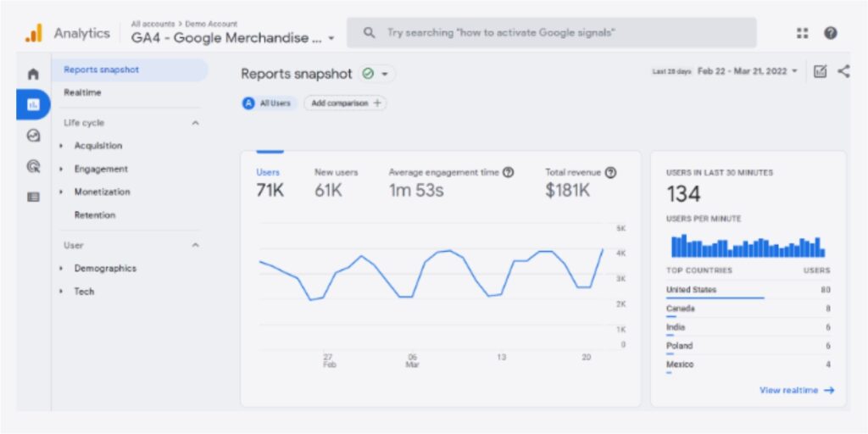Screen dimensions: 868x434
Task: Open the Google apps grid icon
Action: (802, 33)
